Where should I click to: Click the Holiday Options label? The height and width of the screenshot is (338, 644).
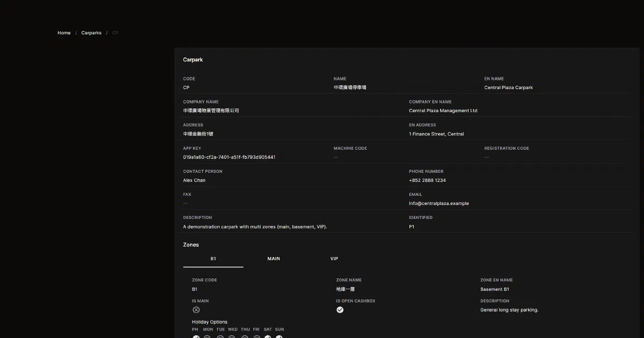(x=210, y=322)
